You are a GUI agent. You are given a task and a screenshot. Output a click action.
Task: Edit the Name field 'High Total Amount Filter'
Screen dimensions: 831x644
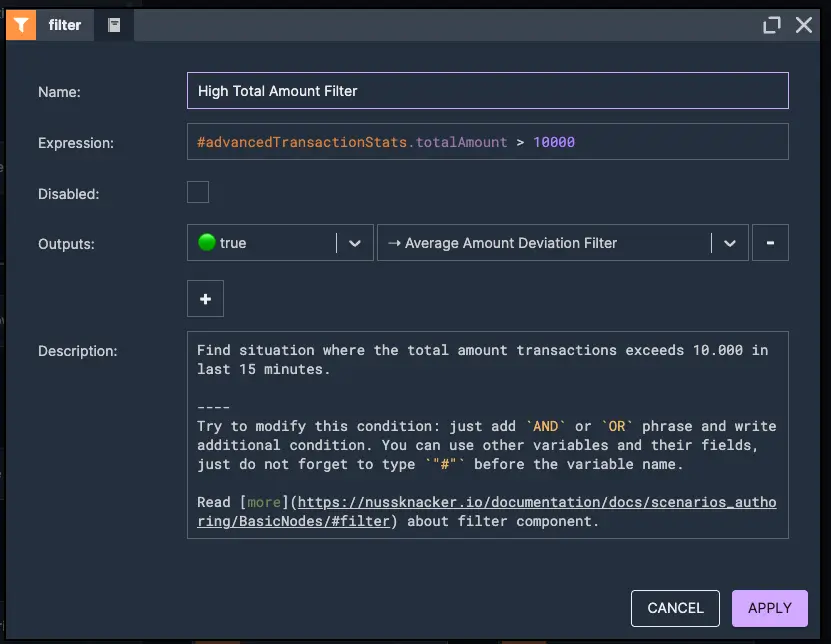[x=488, y=91]
